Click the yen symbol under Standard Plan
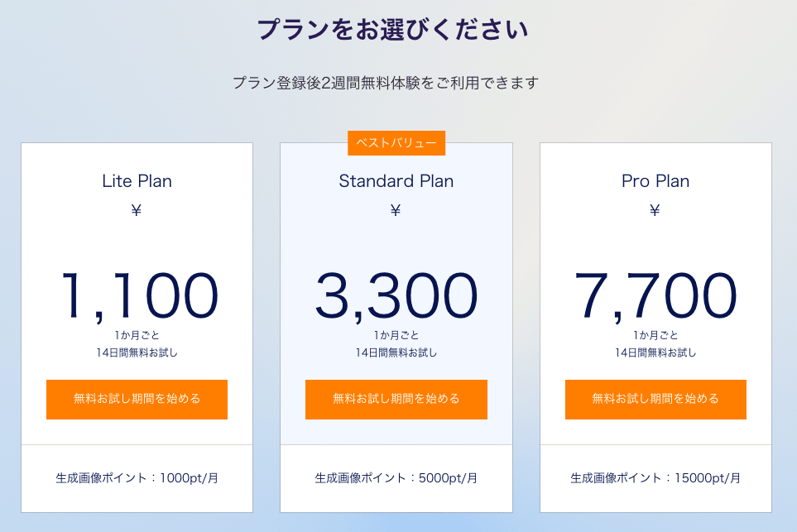This screenshot has width=797, height=532. pos(396,210)
